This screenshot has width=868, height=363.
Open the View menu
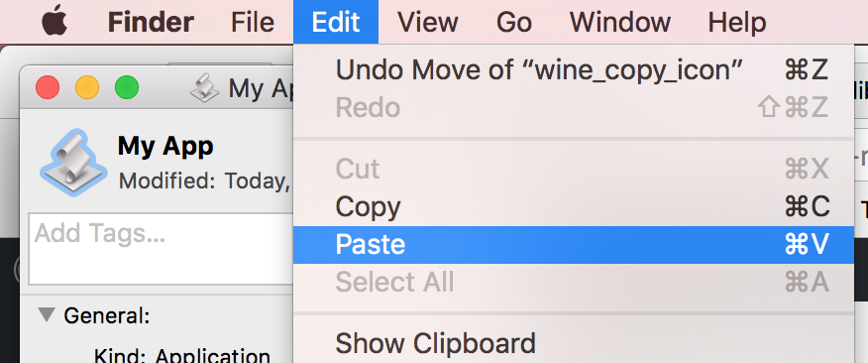[427, 22]
